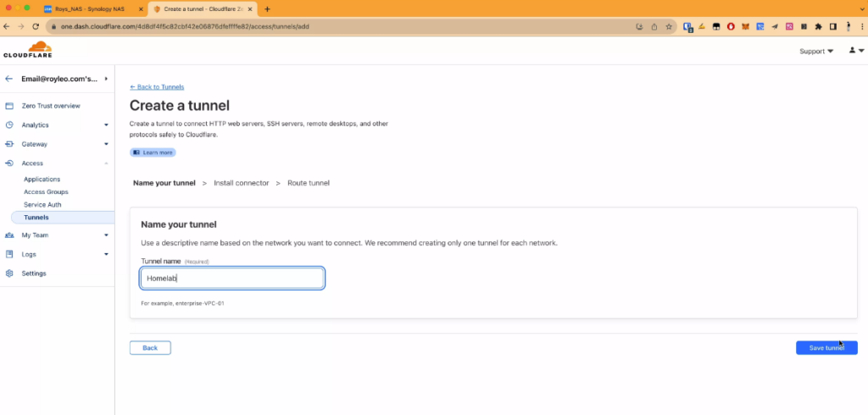Click the Analytics chart icon
Image resolution: width=868 pixels, height=415 pixels.
(x=8, y=125)
